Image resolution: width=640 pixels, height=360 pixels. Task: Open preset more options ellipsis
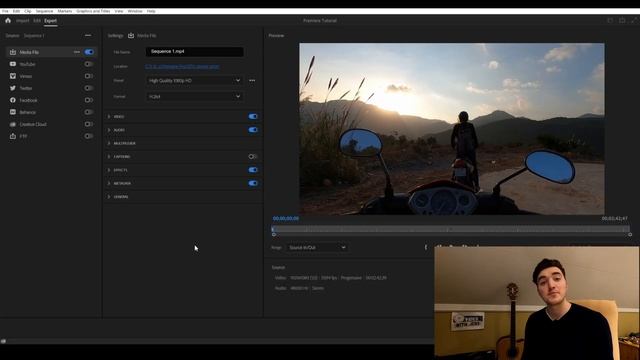click(x=252, y=80)
